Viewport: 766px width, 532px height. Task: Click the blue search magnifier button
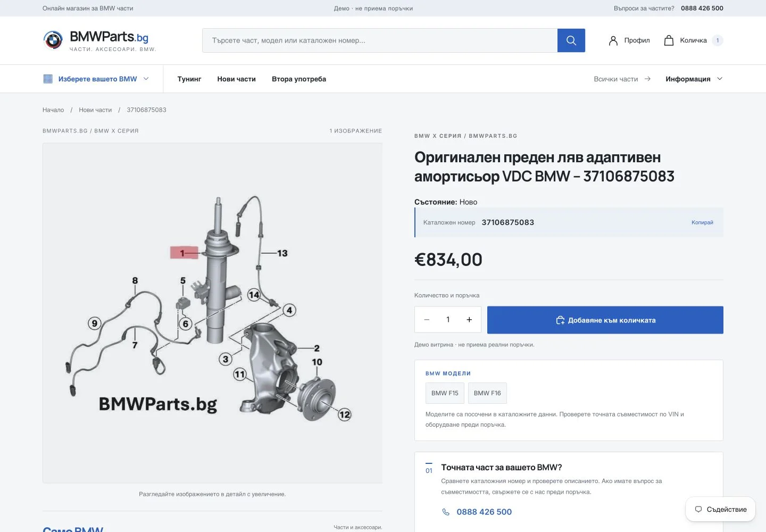click(571, 40)
